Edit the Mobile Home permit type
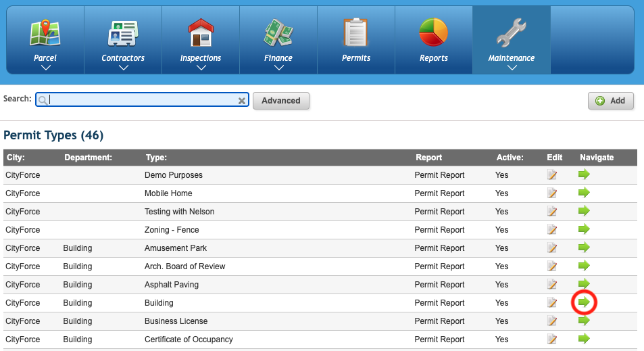644x351 pixels. (552, 193)
